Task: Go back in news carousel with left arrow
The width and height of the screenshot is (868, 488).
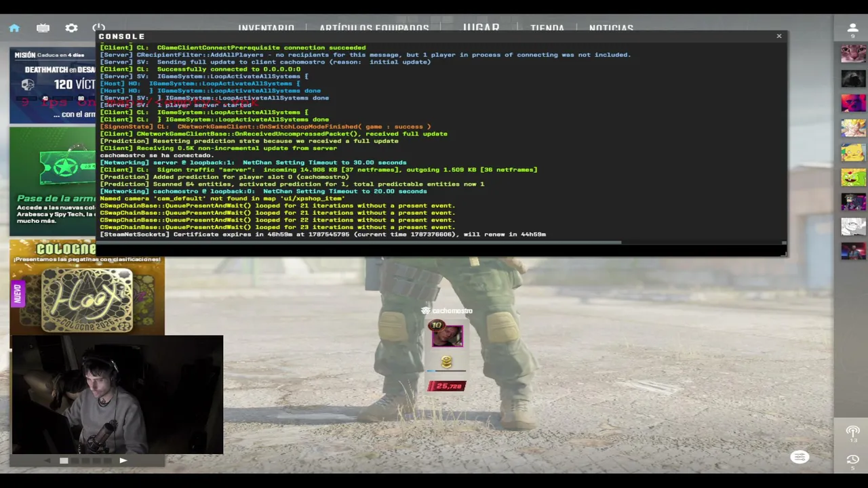Action: click(x=47, y=460)
